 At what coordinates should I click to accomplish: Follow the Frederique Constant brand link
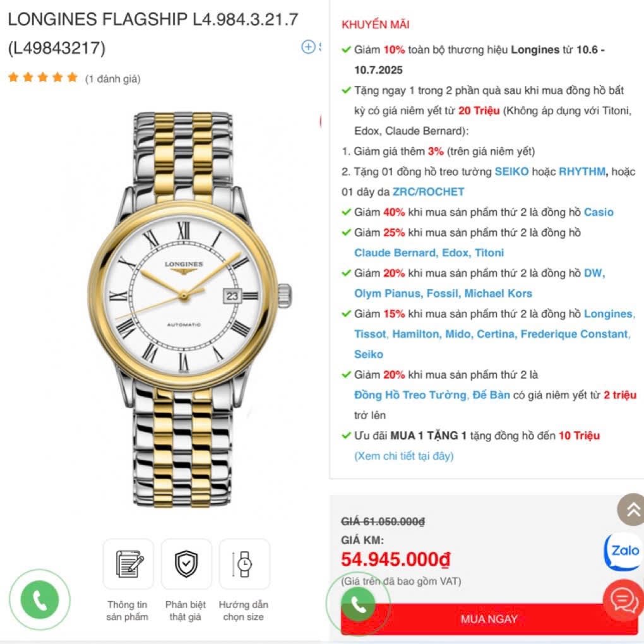(574, 334)
